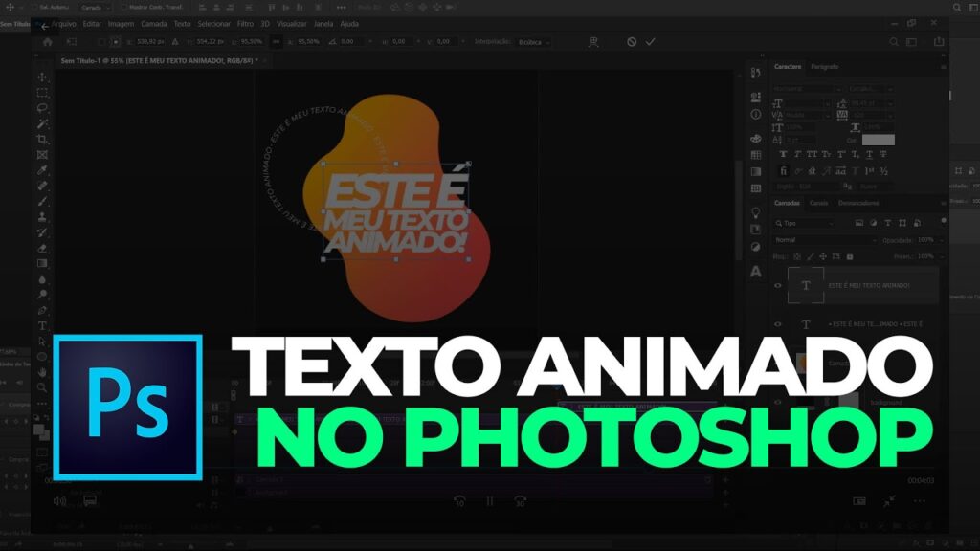Image resolution: width=980 pixels, height=551 pixels.
Task: Open the font family dropdown
Action: coord(807,89)
